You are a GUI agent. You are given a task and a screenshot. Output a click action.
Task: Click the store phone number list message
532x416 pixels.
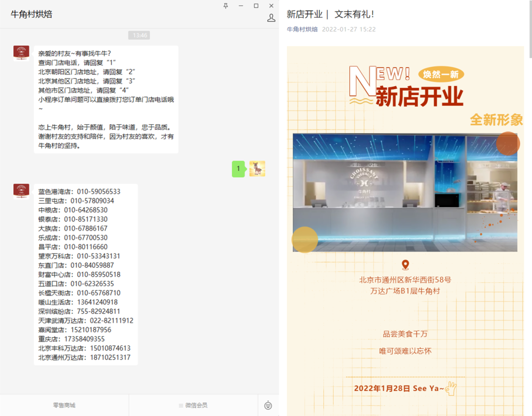click(x=86, y=274)
